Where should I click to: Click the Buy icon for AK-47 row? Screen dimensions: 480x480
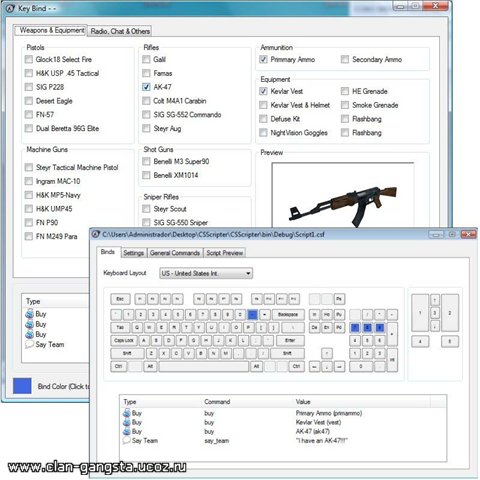pyautogui.click(x=127, y=431)
